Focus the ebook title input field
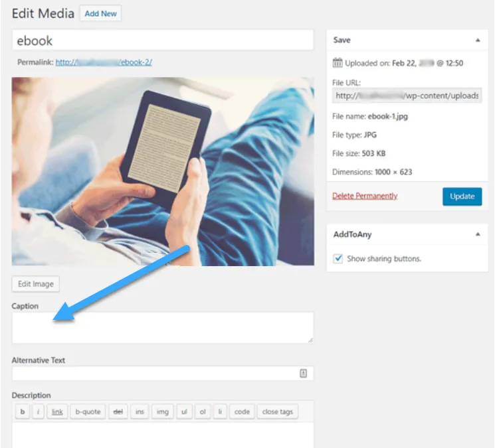The image size is (495, 448). click(x=163, y=40)
